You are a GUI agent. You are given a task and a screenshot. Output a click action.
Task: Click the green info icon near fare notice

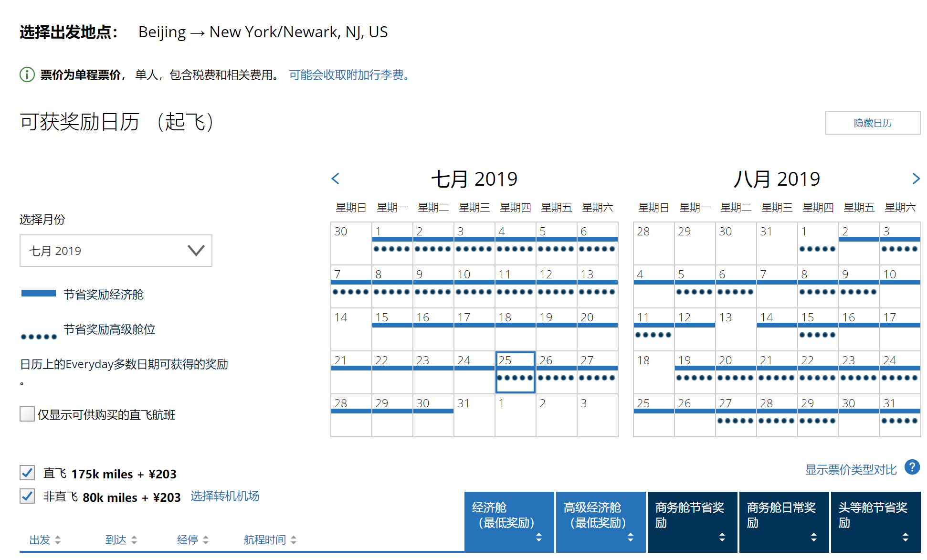click(27, 75)
